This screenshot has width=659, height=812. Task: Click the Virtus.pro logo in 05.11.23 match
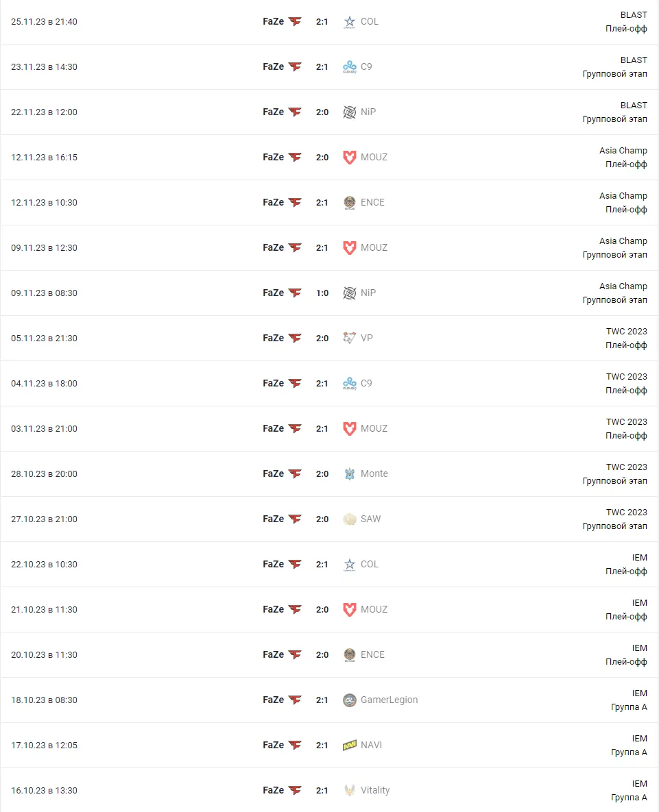350,338
